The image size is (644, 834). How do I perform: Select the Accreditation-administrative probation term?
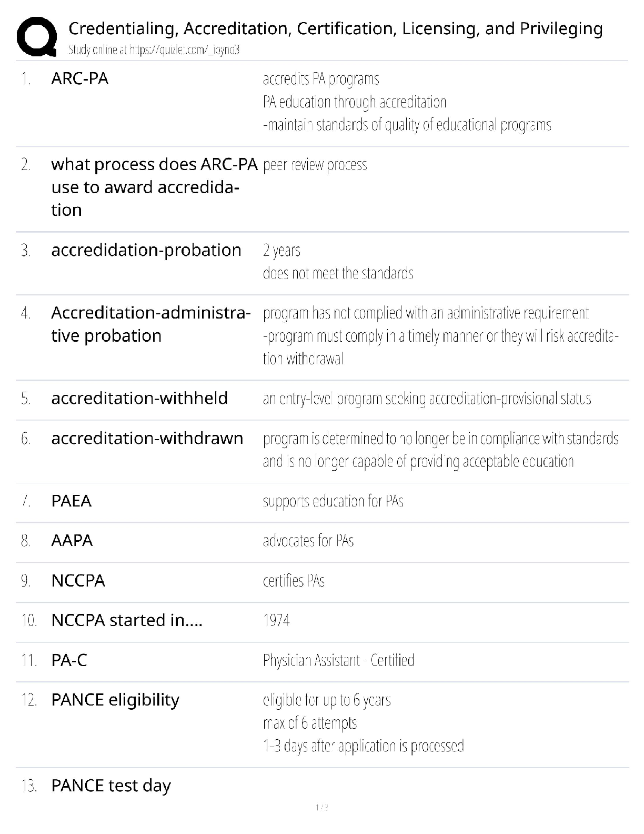point(150,324)
